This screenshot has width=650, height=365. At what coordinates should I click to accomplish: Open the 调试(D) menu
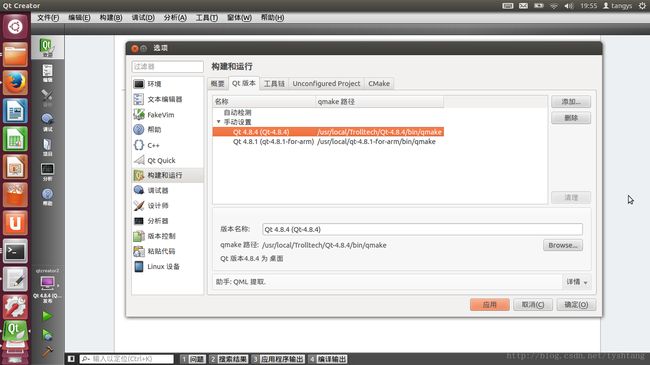pos(143,18)
